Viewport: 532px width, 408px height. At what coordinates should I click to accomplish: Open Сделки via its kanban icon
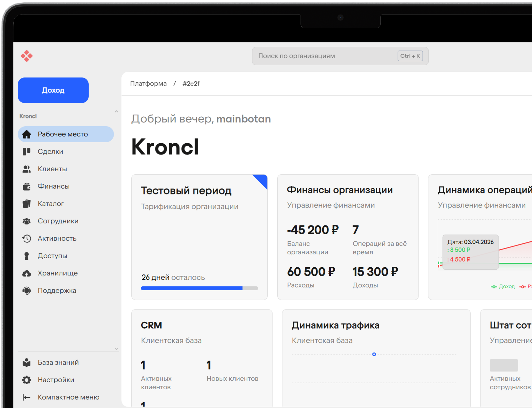[x=26, y=152]
